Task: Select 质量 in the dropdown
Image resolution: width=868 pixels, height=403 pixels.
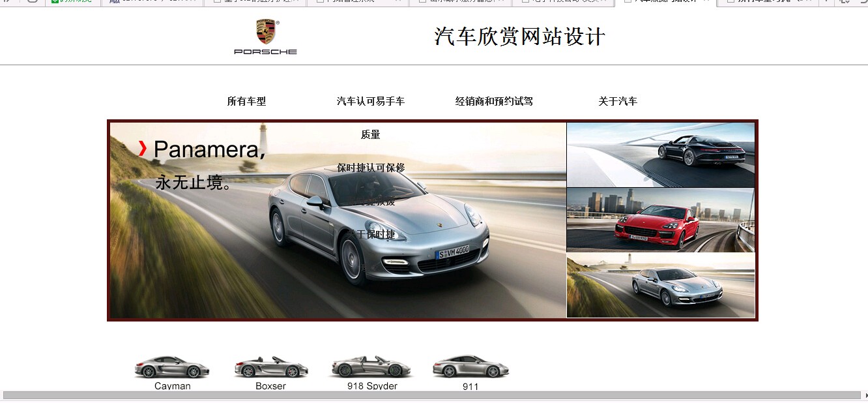Action: 370,134
